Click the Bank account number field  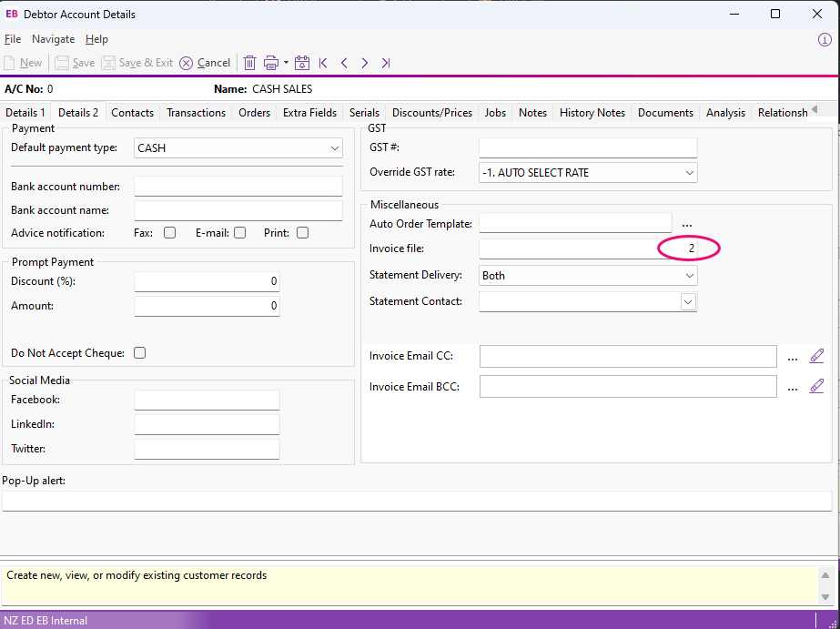[238, 187]
